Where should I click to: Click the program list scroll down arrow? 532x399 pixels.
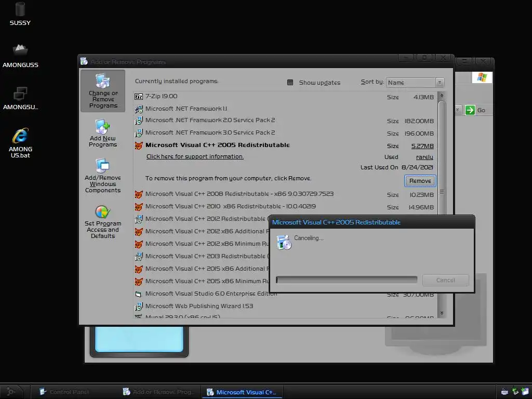pos(442,313)
